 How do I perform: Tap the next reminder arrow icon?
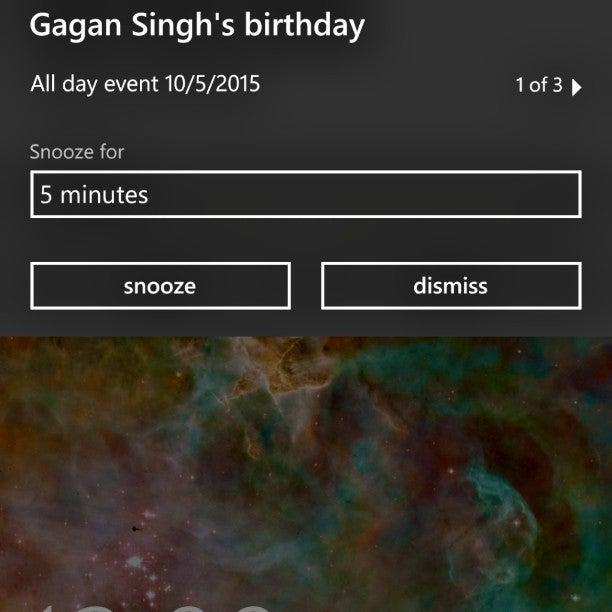[576, 87]
